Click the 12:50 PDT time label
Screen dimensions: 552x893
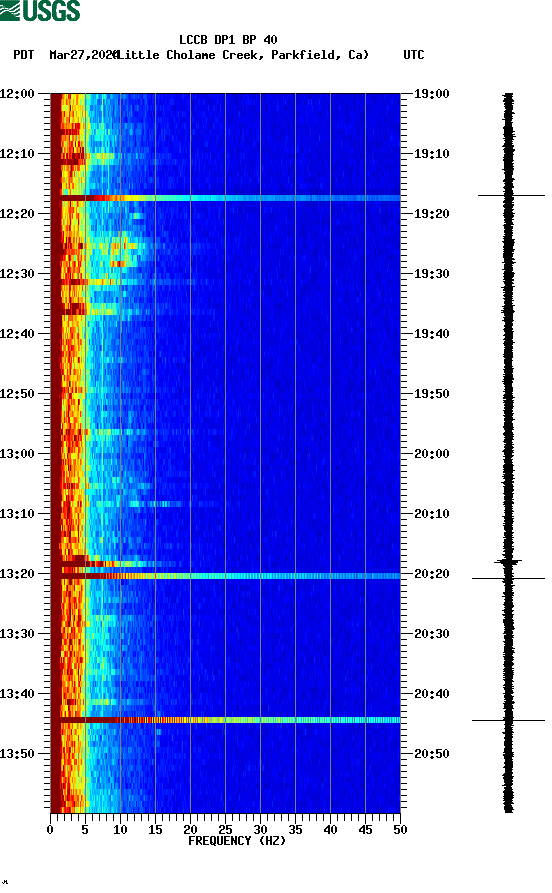point(17,394)
